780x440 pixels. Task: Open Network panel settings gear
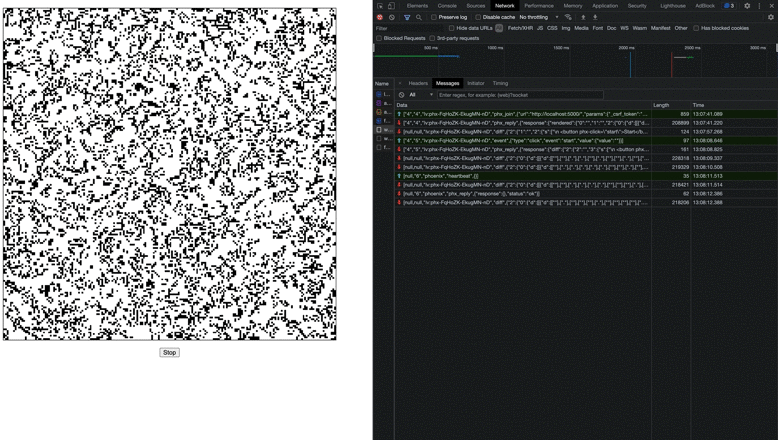tap(771, 17)
